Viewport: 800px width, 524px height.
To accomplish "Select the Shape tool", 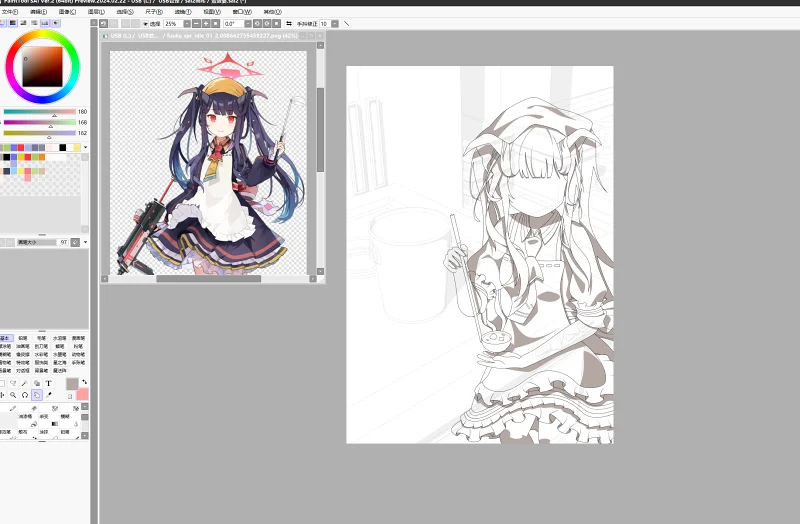I will pyautogui.click(x=37, y=383).
